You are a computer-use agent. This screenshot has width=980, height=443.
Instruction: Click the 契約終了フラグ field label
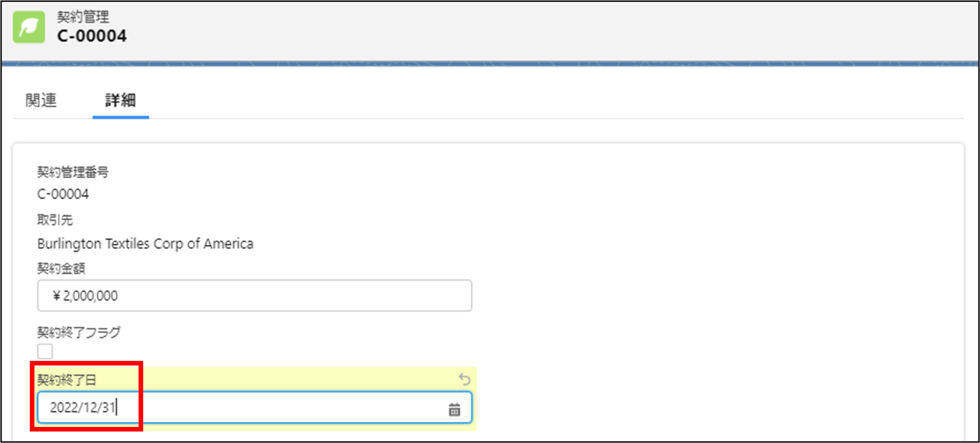coord(79,332)
